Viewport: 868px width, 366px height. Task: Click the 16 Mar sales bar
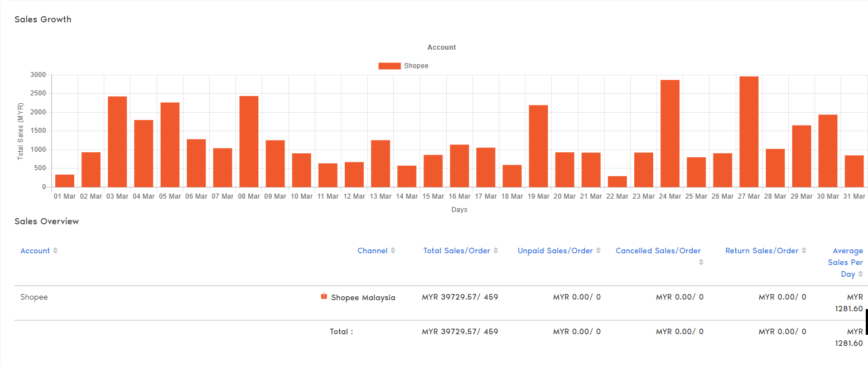459,166
